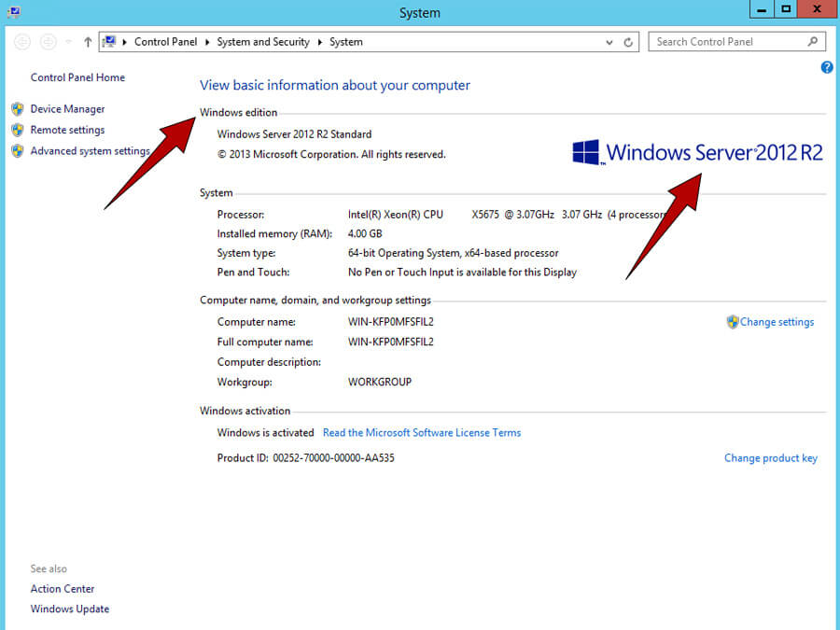
Task: Expand chevron after System and Security
Action: point(320,42)
